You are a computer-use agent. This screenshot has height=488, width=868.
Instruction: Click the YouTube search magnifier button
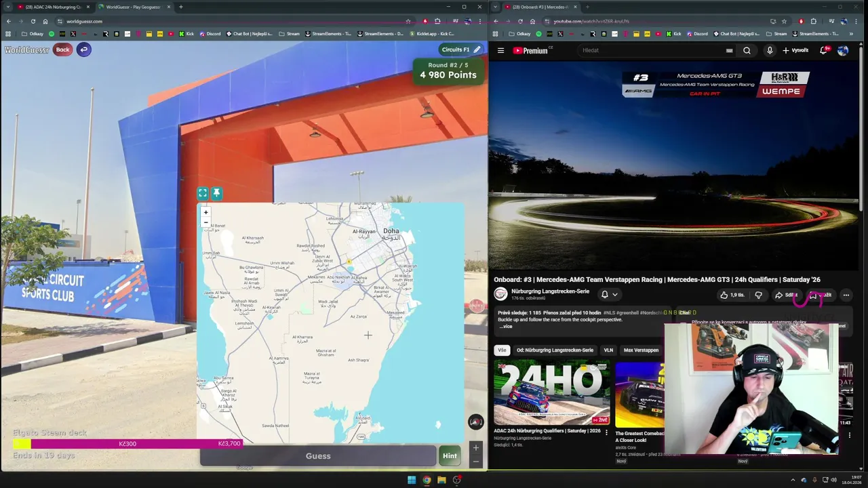pyautogui.click(x=747, y=50)
